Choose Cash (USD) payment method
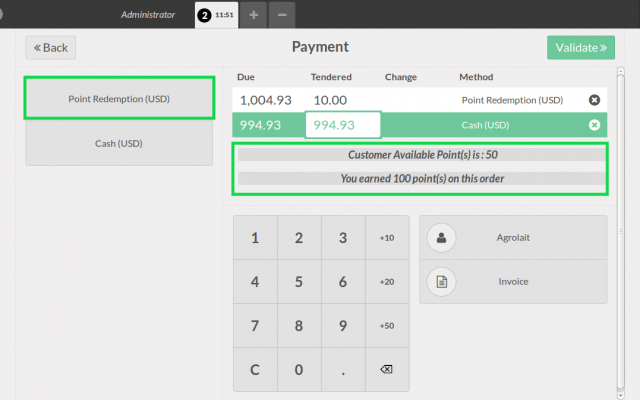 tap(119, 143)
